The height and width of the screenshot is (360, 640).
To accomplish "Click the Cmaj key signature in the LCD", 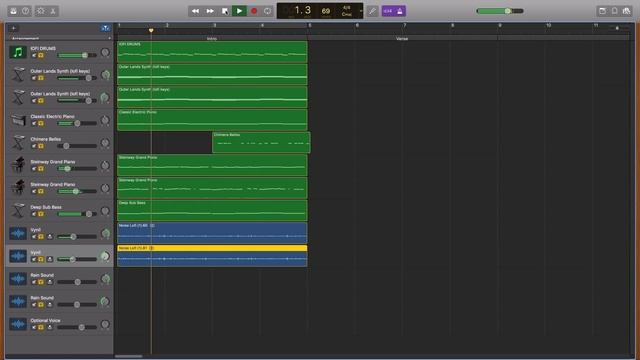I will point(347,14).
